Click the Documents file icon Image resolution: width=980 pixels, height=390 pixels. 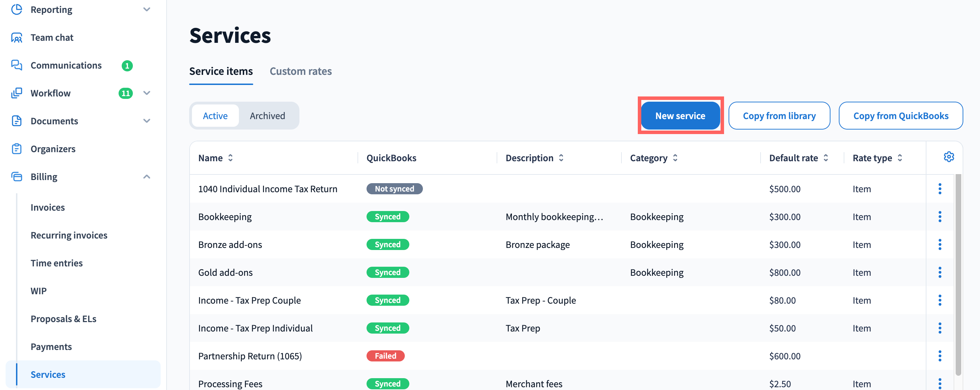tap(16, 121)
